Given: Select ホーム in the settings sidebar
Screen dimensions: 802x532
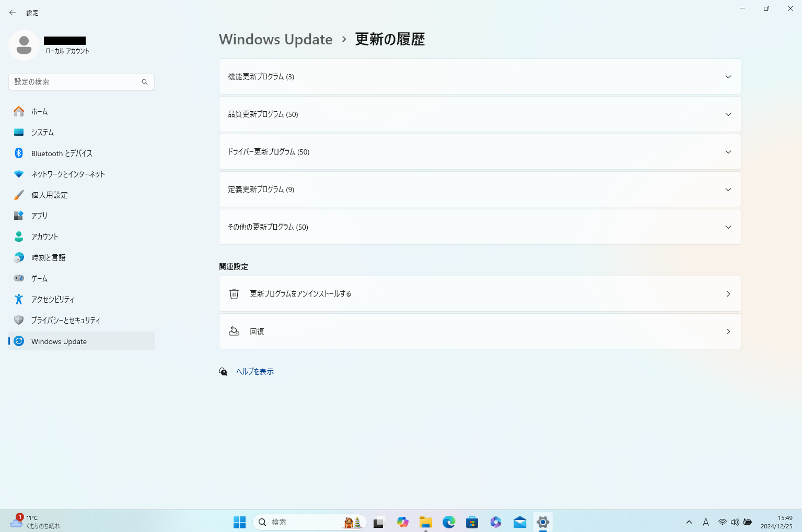Looking at the screenshot, I should click(x=39, y=112).
